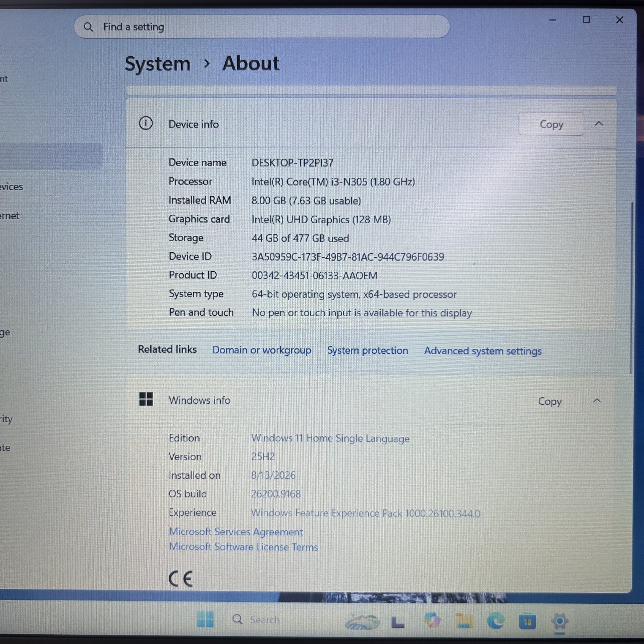Click the Settings page vertical scrollbar thumb
Image resolution: width=644 pixels, height=644 pixels.
pyautogui.click(x=631, y=288)
